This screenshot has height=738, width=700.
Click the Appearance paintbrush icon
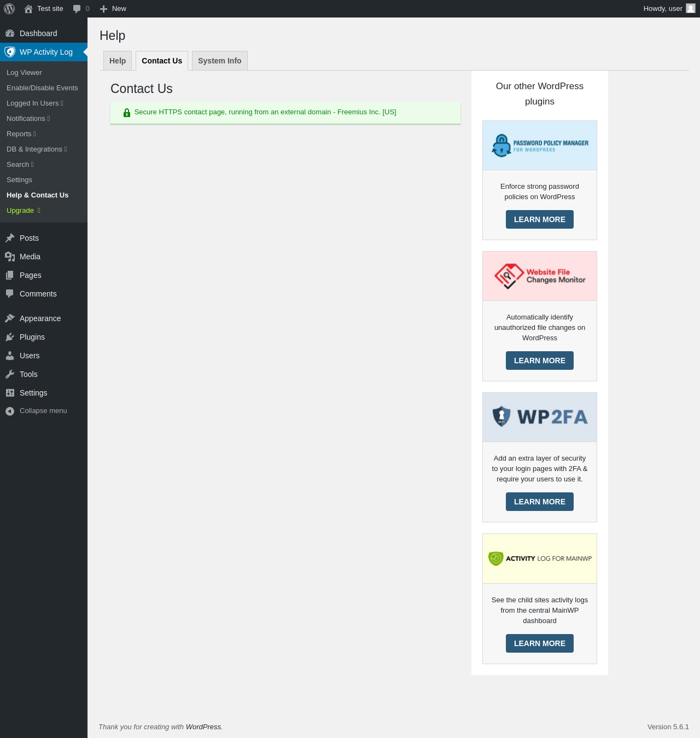[x=10, y=318]
